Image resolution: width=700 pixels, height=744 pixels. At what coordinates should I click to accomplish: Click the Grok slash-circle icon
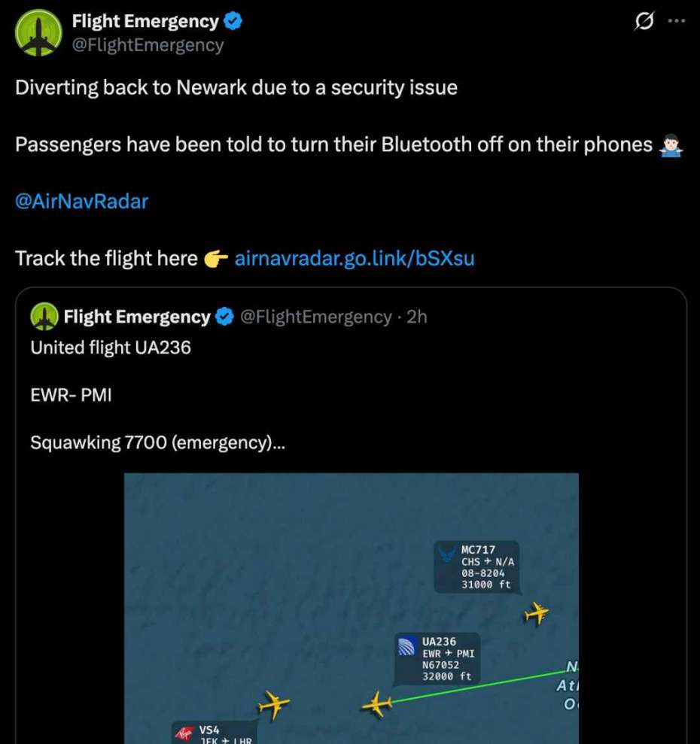click(644, 21)
